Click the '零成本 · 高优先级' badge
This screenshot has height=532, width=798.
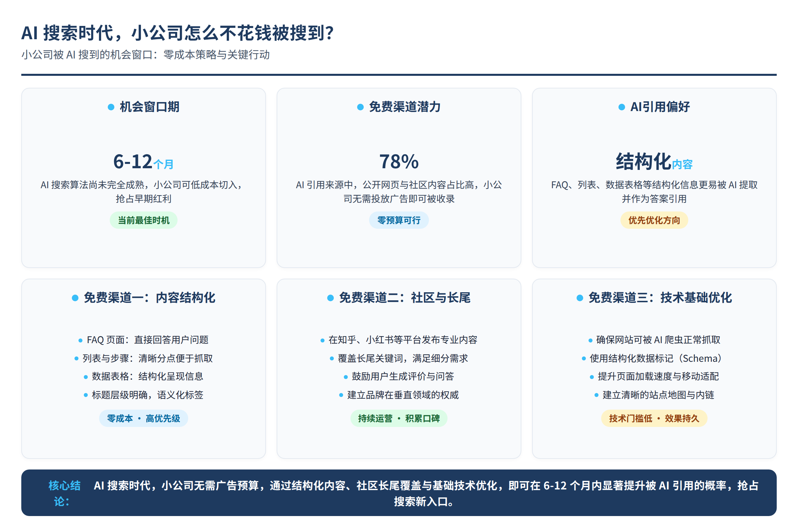click(144, 418)
